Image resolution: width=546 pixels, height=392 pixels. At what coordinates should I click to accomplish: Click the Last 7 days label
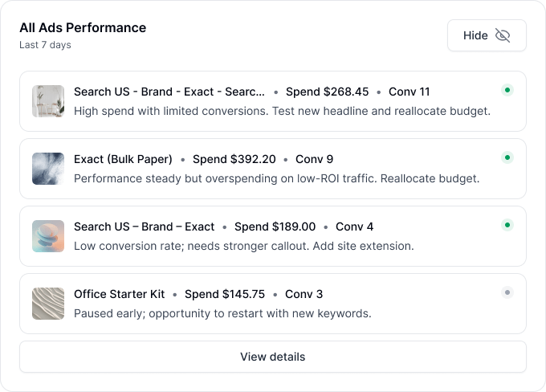[45, 45]
